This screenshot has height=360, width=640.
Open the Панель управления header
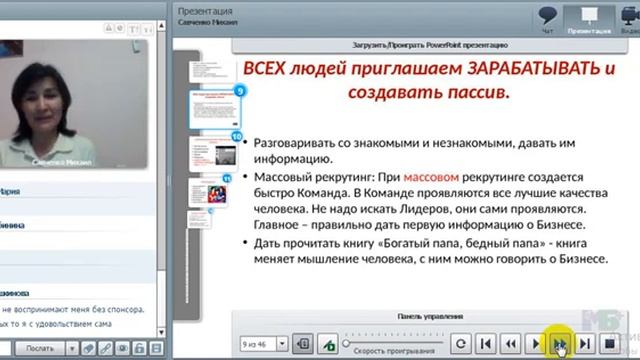[429, 316]
